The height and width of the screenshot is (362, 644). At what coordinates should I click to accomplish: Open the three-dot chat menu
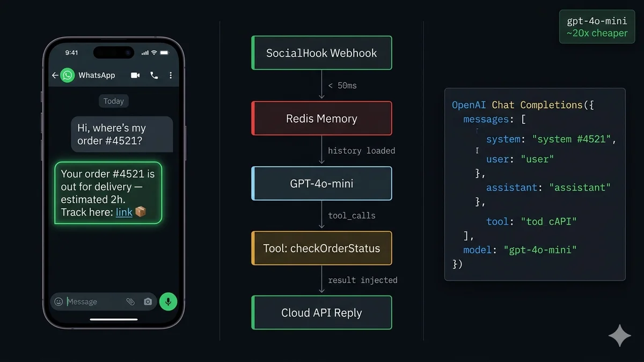(x=171, y=76)
